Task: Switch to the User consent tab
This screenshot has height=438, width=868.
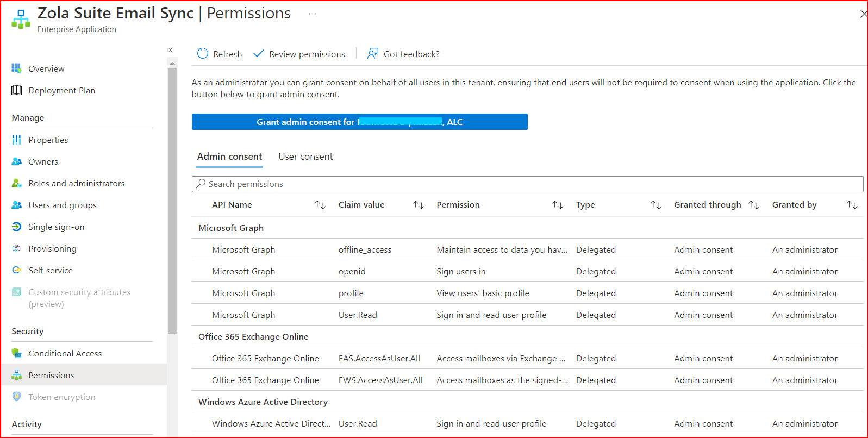Action: [x=305, y=157]
